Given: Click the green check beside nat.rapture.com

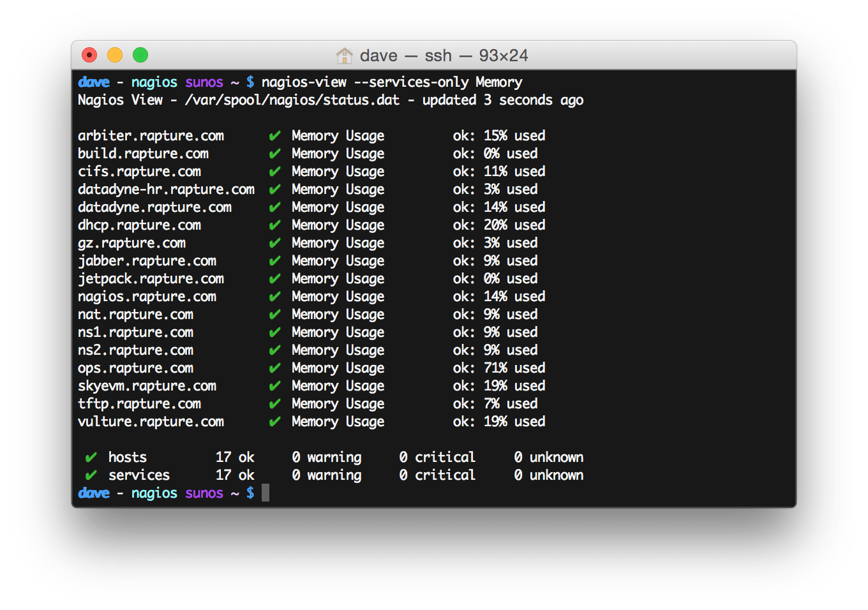Looking at the screenshot, I should [x=275, y=315].
